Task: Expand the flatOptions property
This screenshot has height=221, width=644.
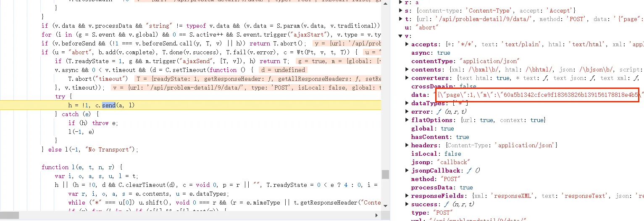Action: (407, 120)
